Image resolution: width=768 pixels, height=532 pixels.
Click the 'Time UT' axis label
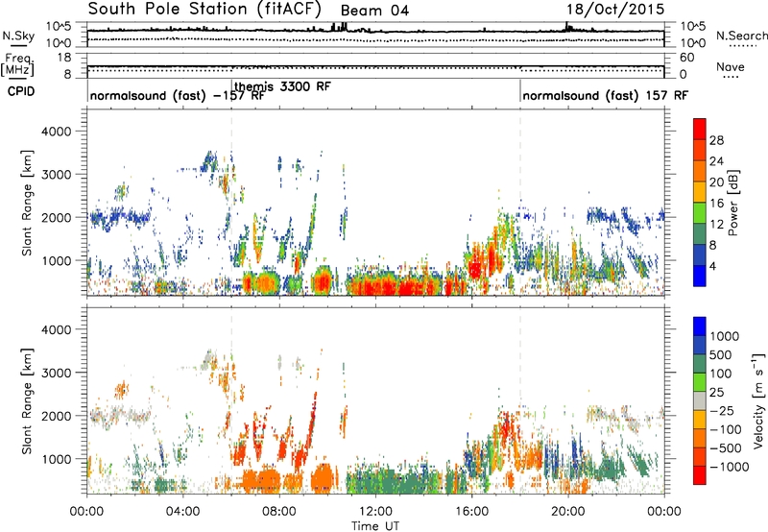click(375, 525)
